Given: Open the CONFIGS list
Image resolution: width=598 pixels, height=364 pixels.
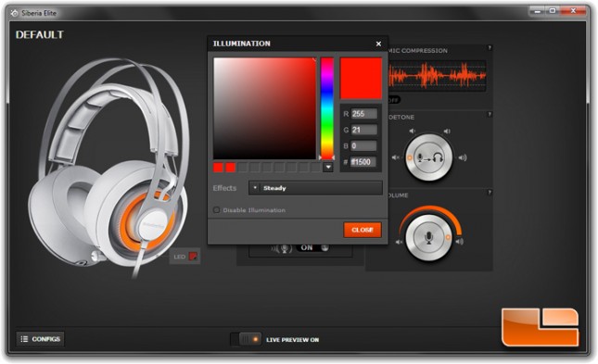Looking at the screenshot, I should (41, 339).
